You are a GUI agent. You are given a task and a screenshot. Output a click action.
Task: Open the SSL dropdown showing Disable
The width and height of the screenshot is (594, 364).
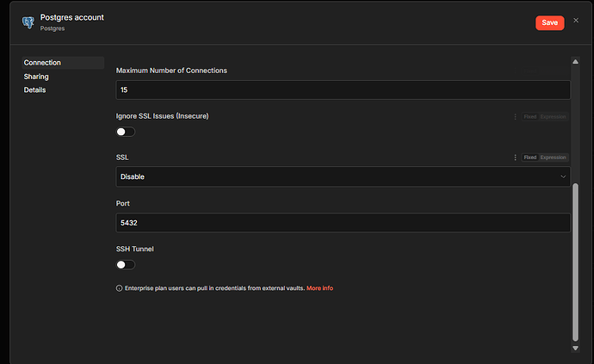click(343, 176)
